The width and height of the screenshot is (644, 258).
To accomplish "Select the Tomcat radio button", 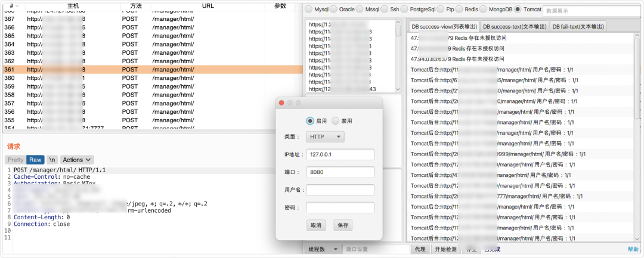I will tap(518, 9).
